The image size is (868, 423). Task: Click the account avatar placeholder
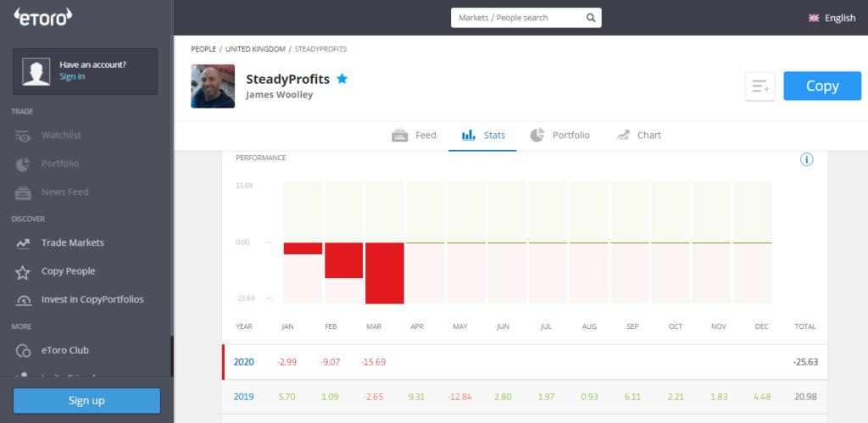pos(36,71)
